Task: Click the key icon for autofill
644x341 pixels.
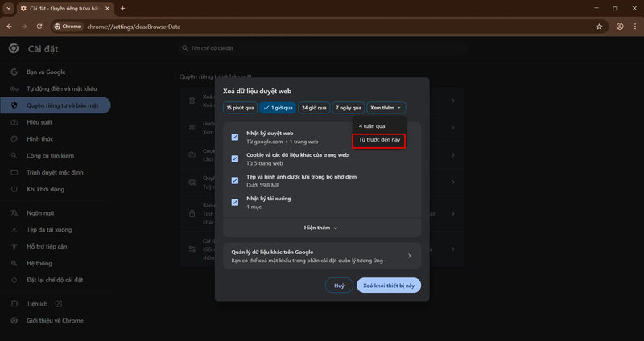Action: 14,88
